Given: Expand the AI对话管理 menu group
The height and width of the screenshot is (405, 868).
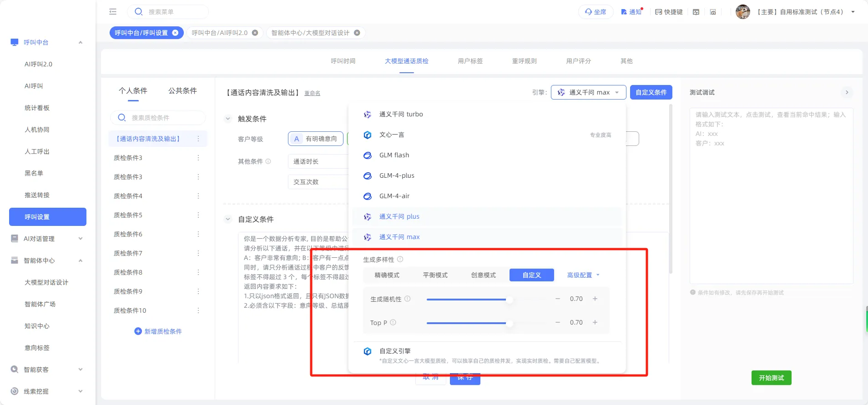Looking at the screenshot, I should click(x=81, y=239).
